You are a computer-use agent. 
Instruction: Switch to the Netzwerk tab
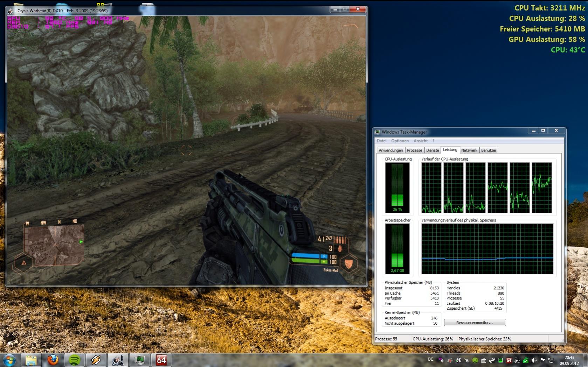(469, 150)
